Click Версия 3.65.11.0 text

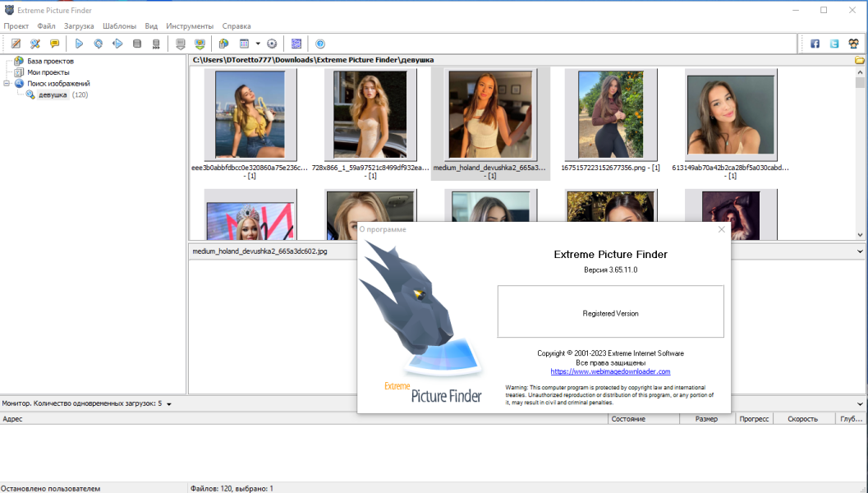click(611, 270)
